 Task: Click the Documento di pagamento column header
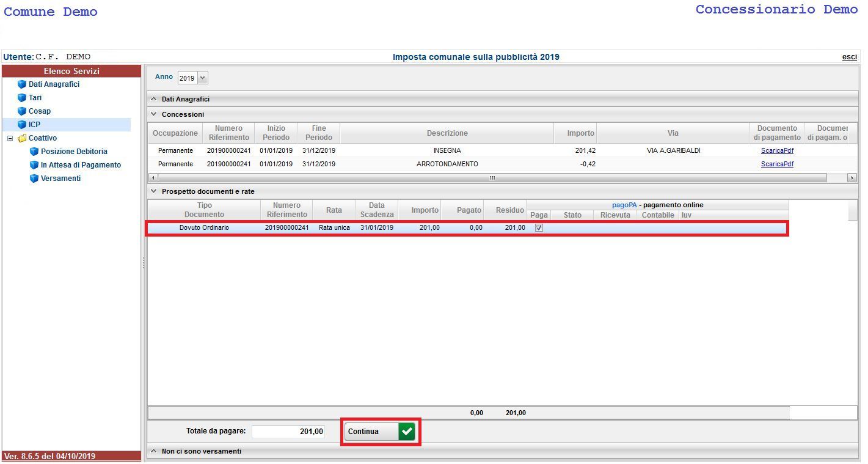(777, 133)
